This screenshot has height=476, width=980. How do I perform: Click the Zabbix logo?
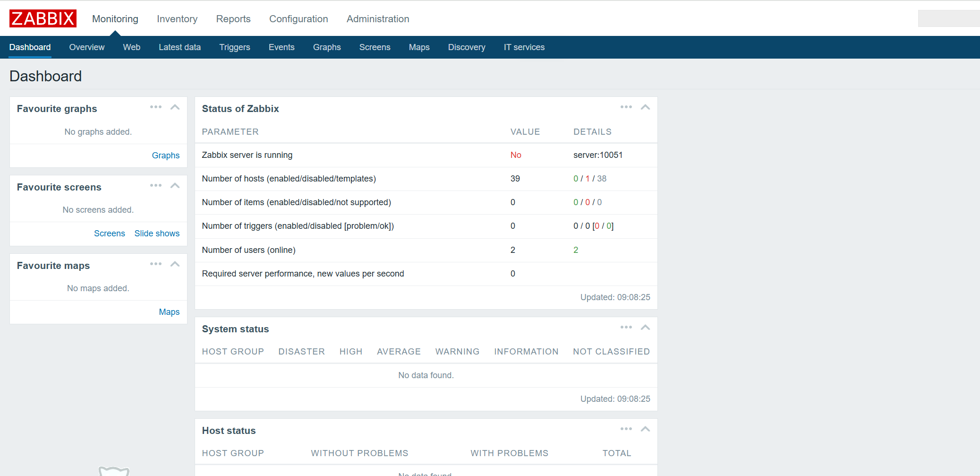(x=43, y=18)
